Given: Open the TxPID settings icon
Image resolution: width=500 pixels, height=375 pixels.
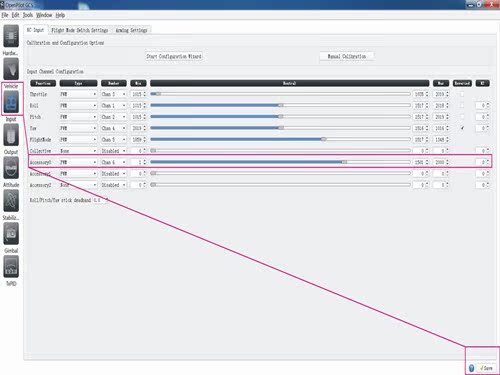Looking at the screenshot, I should (x=11, y=266).
